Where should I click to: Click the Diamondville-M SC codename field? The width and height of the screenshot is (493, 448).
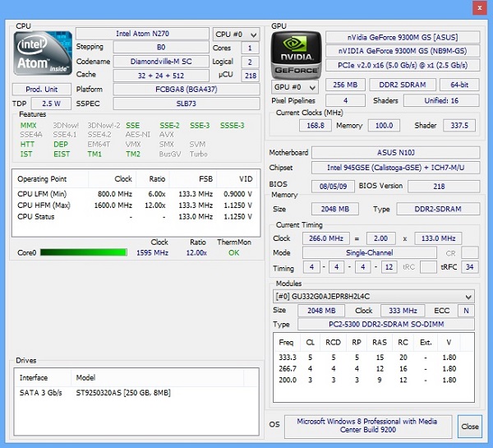pyautogui.click(x=161, y=62)
